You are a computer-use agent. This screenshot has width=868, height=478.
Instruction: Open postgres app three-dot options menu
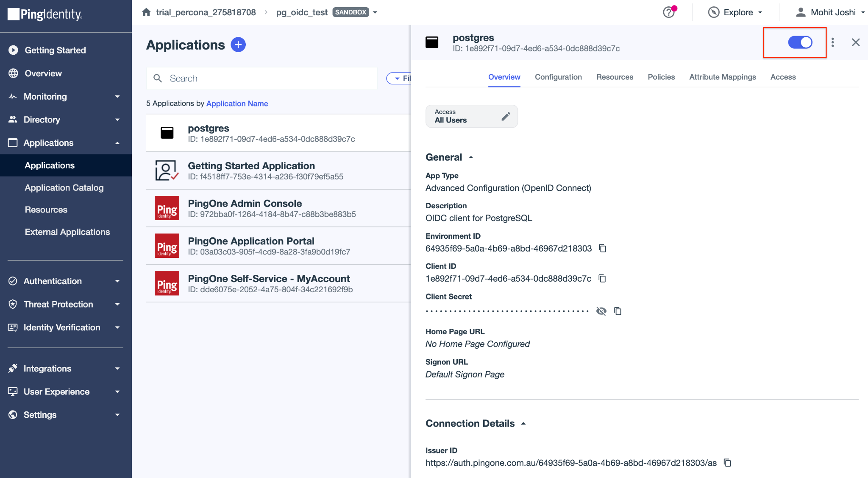coord(833,42)
